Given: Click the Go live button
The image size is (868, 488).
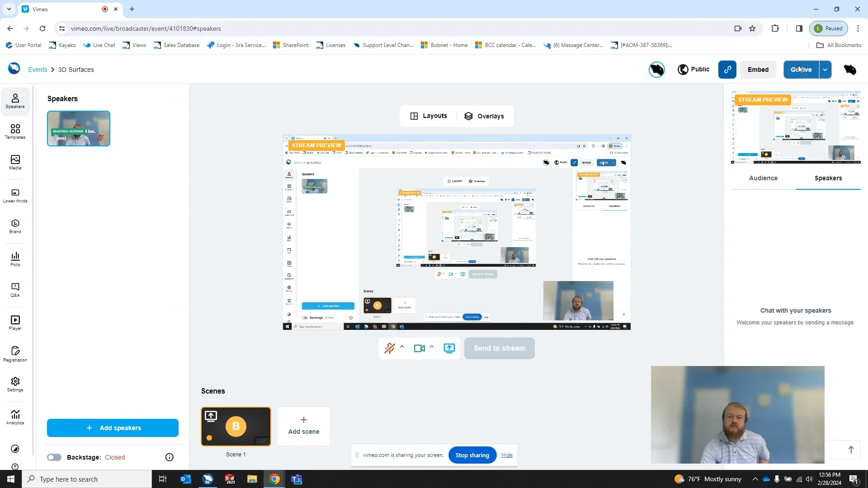Looking at the screenshot, I should [801, 70].
